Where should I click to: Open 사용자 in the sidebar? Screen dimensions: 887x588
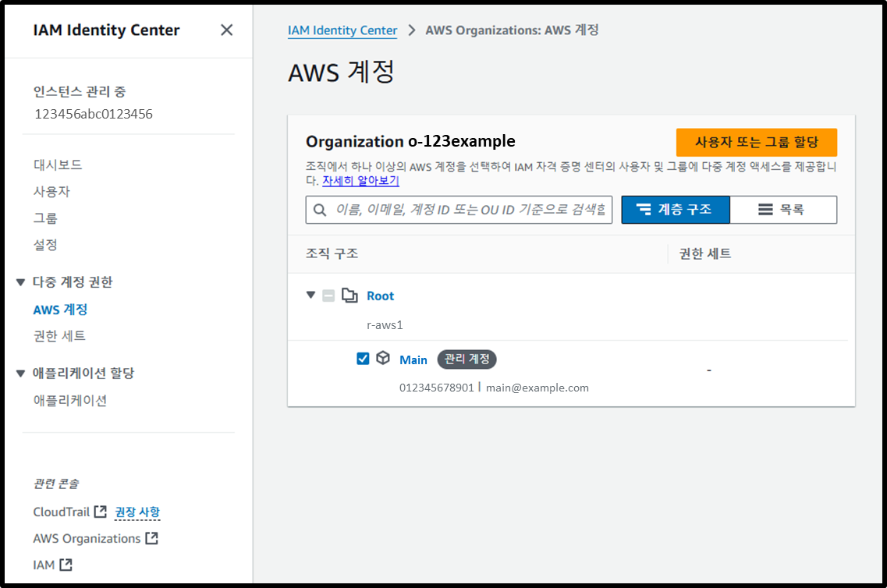click(x=51, y=191)
